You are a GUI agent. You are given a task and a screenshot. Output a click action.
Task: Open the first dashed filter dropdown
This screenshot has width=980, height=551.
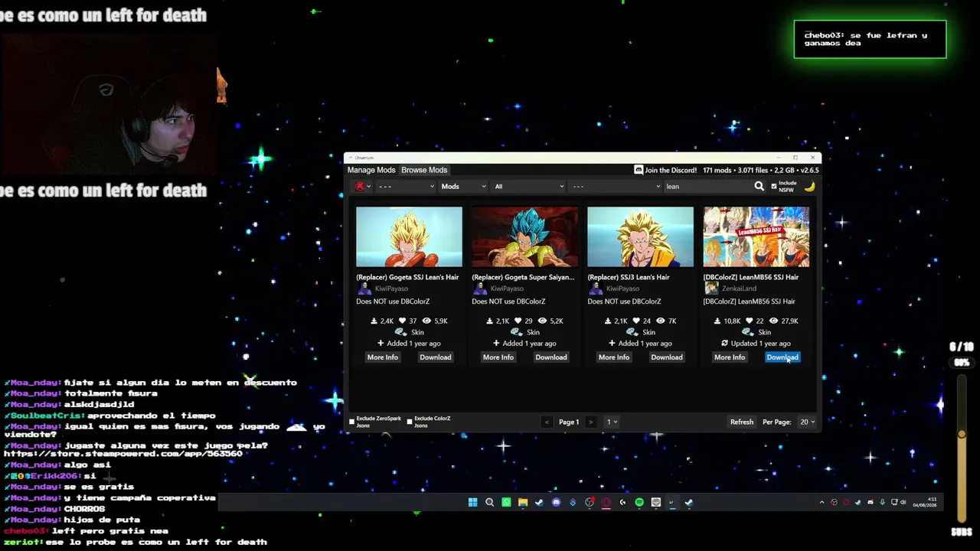(406, 186)
